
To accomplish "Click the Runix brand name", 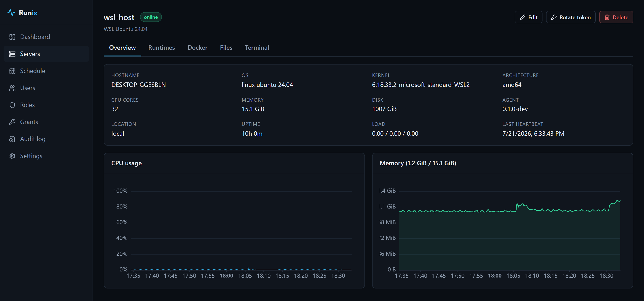I will 28,13.
